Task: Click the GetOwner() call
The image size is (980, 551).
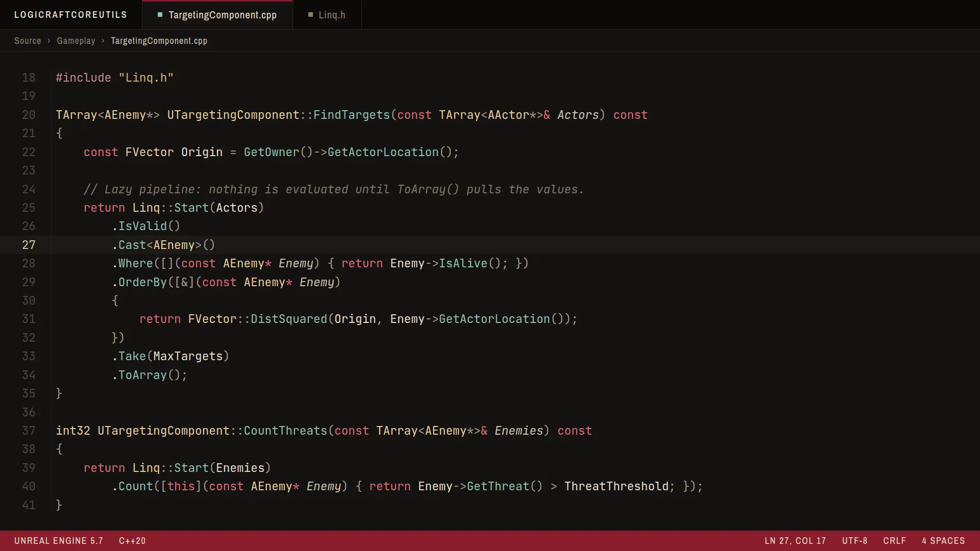Action: tap(278, 152)
